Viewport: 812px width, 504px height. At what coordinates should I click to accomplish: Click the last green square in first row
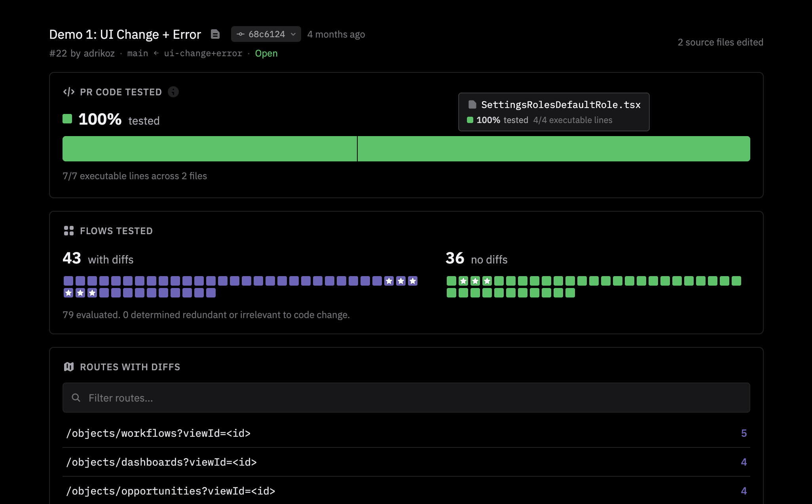pos(736,281)
